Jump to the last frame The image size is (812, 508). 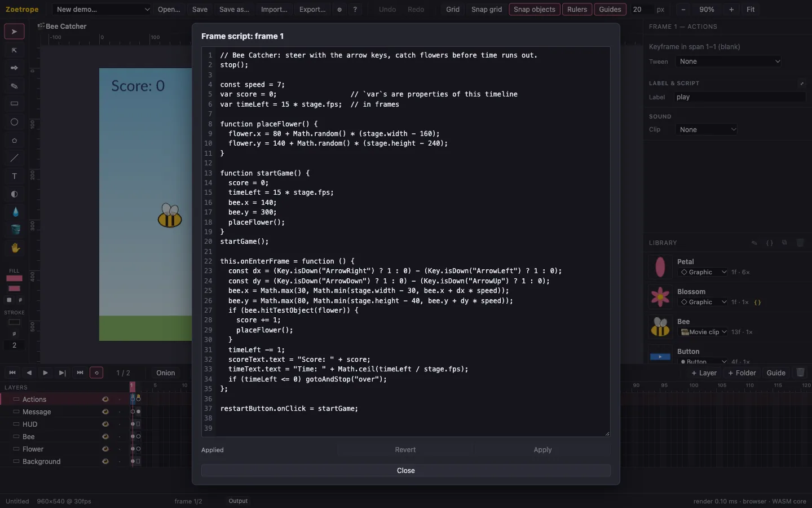click(80, 373)
